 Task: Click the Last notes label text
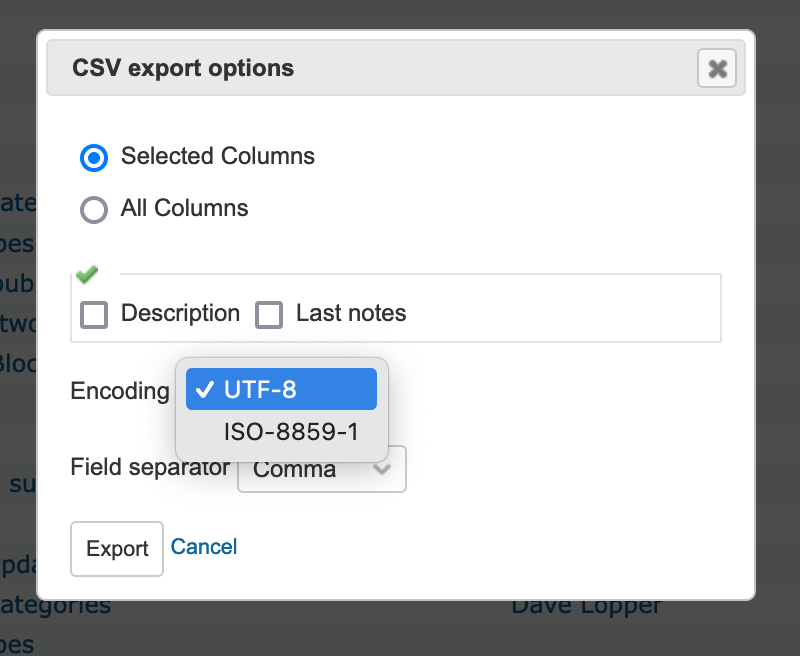click(x=351, y=313)
